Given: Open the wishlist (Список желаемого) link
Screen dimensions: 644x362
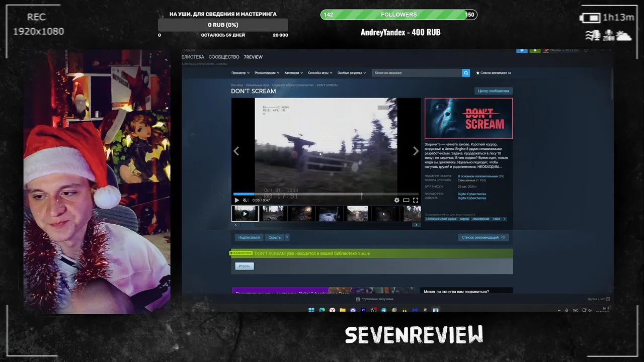Looking at the screenshot, I should [493, 73].
